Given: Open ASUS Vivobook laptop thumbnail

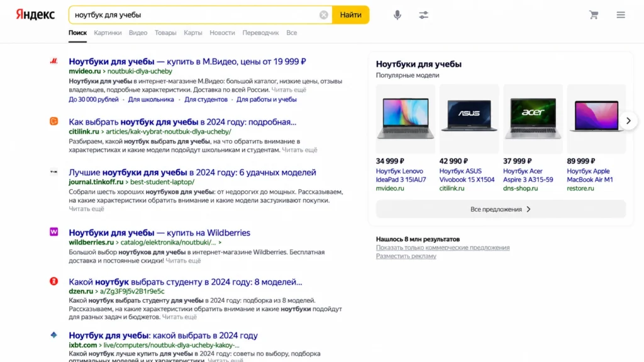Looking at the screenshot, I should click(x=469, y=119).
